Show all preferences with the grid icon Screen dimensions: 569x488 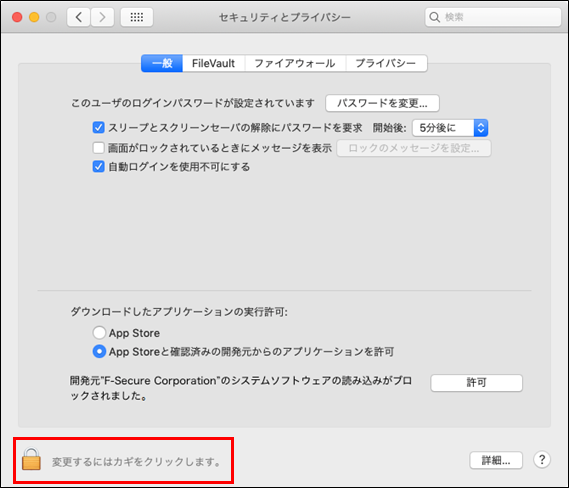[x=137, y=17]
